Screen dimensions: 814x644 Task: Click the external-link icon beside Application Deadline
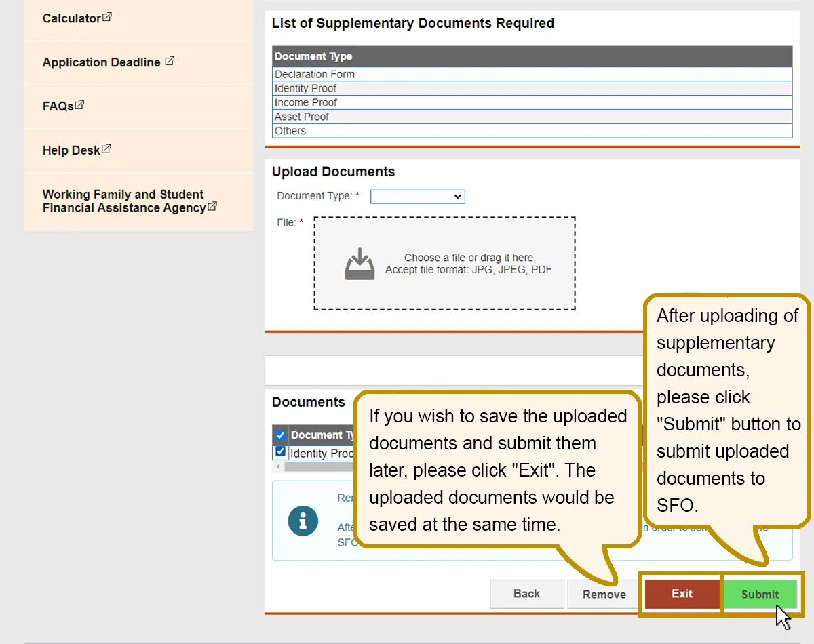[170, 61]
